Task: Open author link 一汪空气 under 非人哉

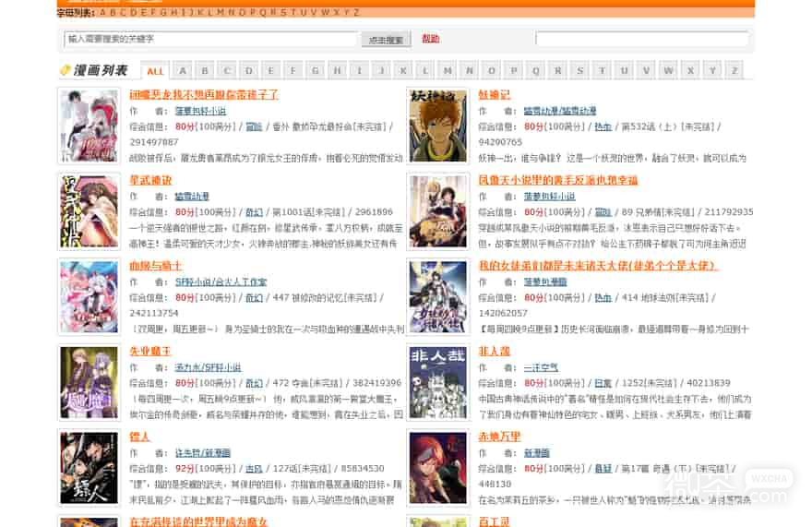Action: pyautogui.click(x=541, y=368)
